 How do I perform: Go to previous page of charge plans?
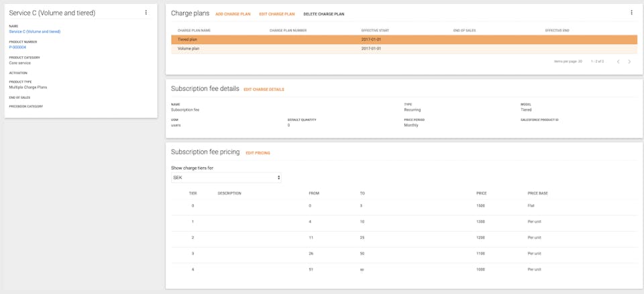click(618, 62)
